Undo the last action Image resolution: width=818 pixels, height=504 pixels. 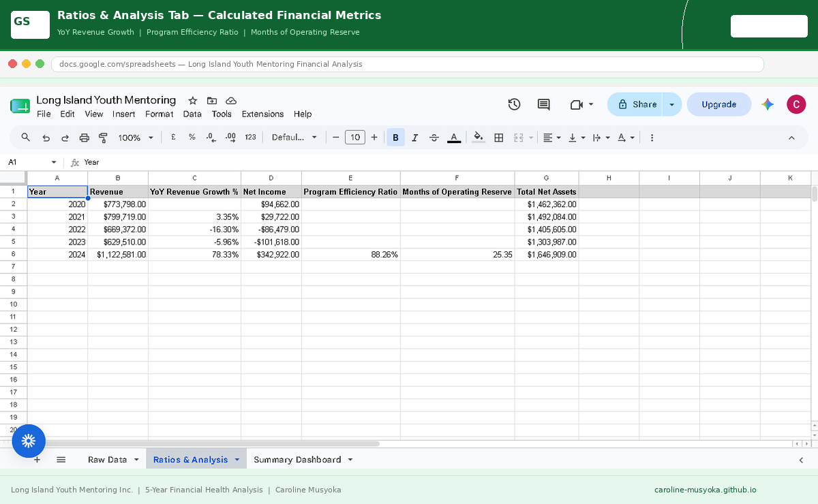46,138
